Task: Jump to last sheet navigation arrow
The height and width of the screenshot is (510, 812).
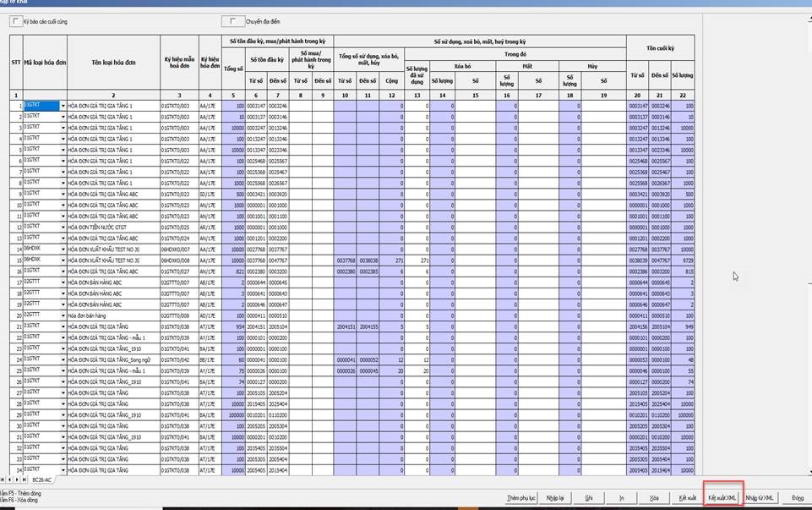Action: (25, 480)
